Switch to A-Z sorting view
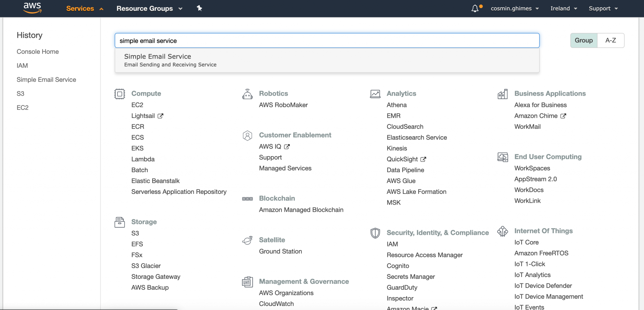 (x=611, y=40)
